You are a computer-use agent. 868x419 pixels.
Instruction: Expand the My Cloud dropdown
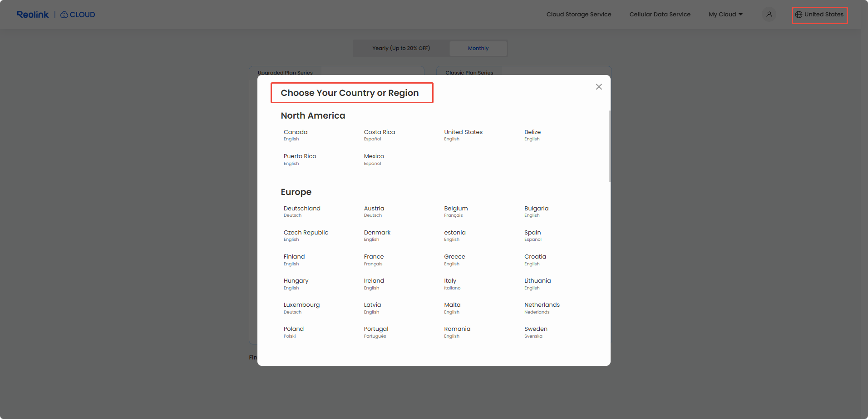pyautogui.click(x=725, y=15)
